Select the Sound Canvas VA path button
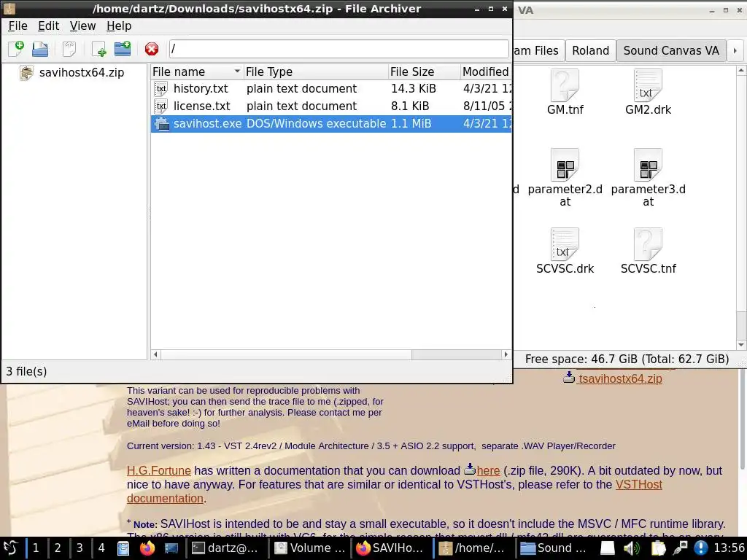The image size is (747, 560). coord(671,50)
